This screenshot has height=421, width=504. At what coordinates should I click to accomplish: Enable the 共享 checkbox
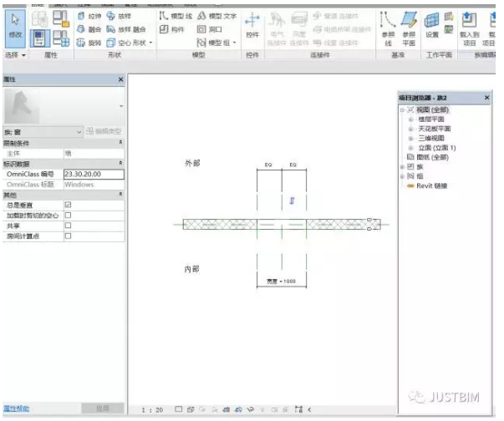click(68, 226)
